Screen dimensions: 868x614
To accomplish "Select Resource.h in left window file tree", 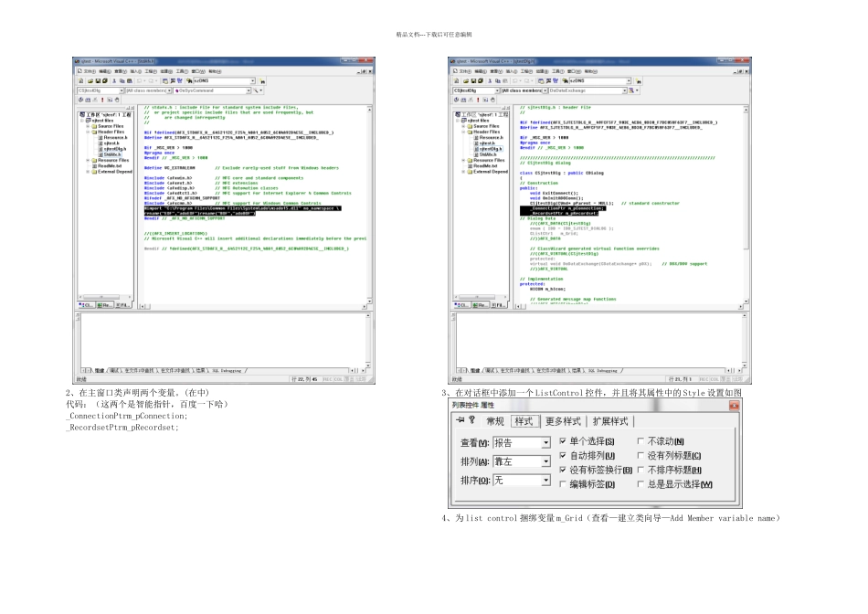I will (115, 138).
